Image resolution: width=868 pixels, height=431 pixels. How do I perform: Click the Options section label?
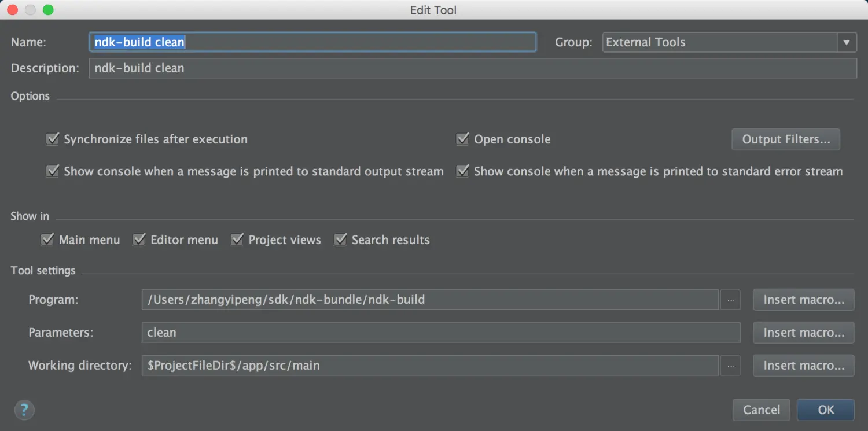tap(30, 96)
